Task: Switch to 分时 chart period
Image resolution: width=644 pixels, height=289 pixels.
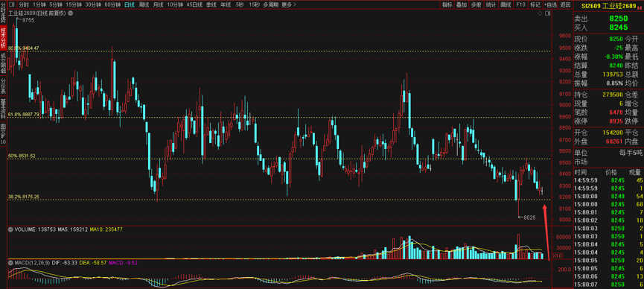Action: coord(25,4)
